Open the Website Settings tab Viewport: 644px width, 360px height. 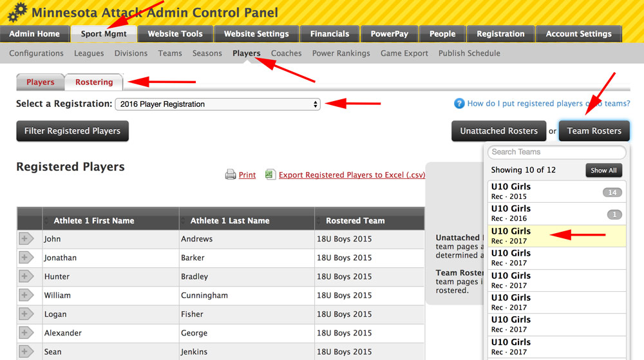(256, 33)
